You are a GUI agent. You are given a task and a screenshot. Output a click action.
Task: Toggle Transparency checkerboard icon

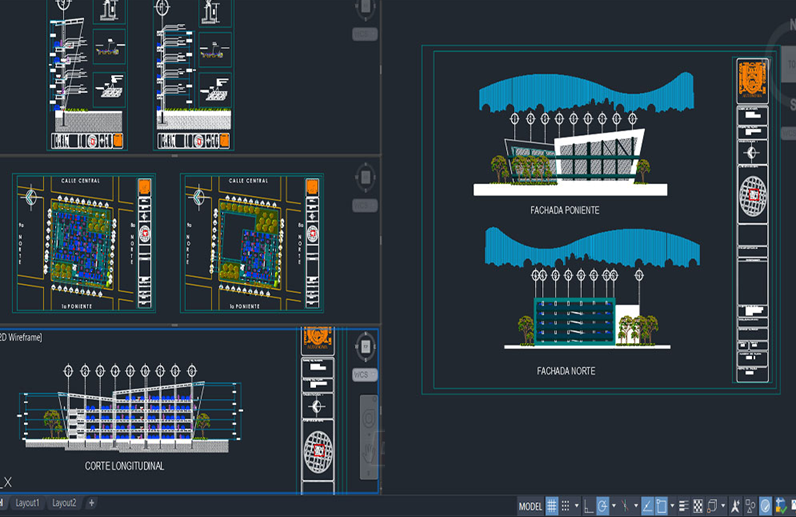(x=698, y=506)
